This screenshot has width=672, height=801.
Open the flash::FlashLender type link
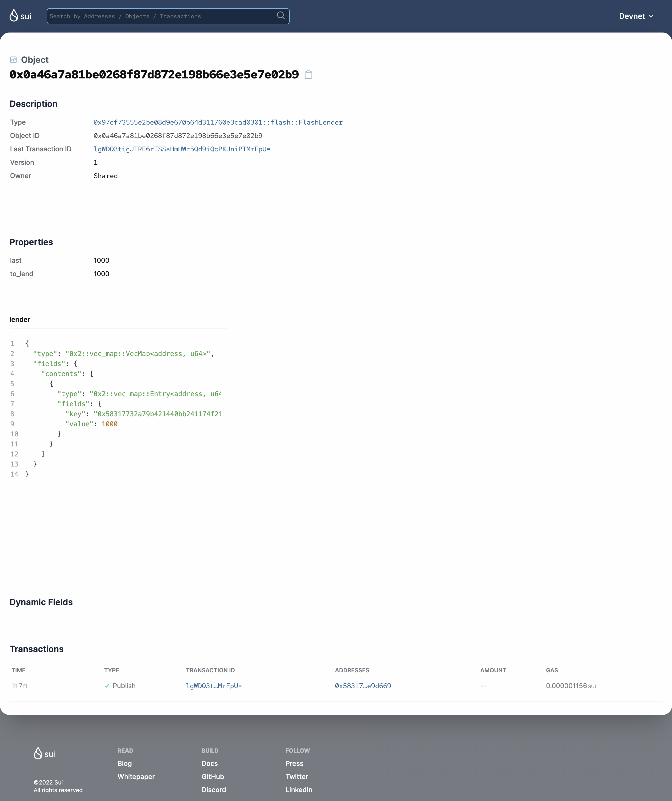coord(218,122)
